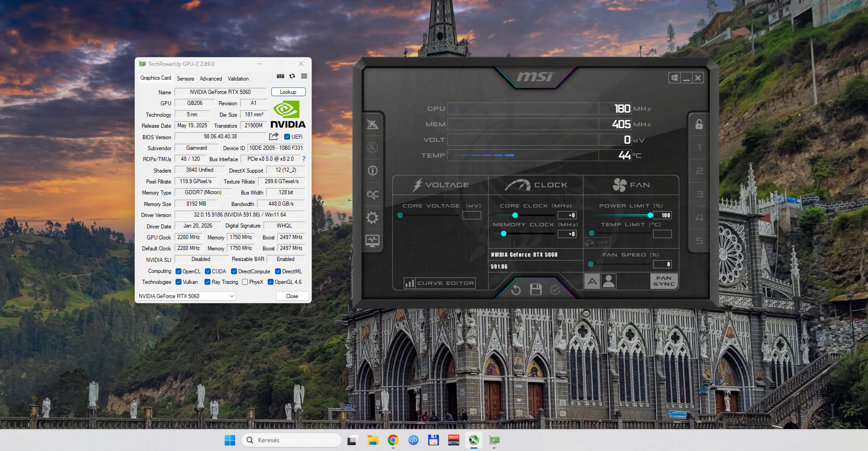Click the Core Clock value field
The width and height of the screenshot is (868, 451).
[567, 215]
